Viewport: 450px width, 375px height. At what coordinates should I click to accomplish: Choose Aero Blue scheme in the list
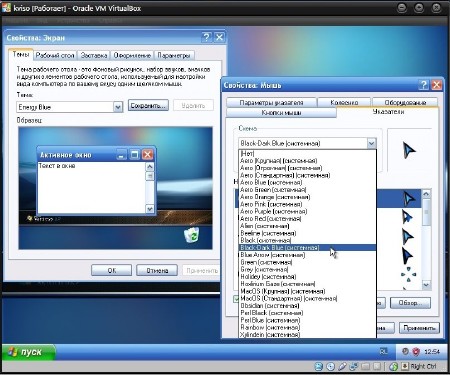tap(307, 183)
